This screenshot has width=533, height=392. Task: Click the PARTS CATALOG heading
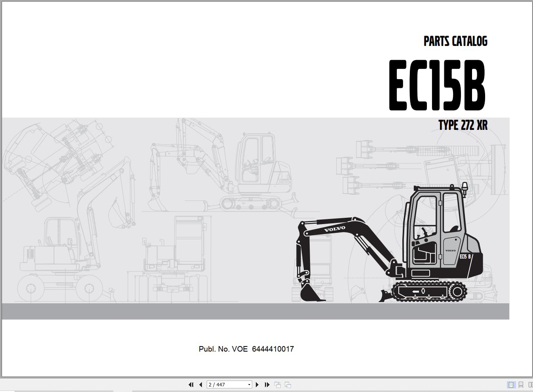(x=455, y=41)
